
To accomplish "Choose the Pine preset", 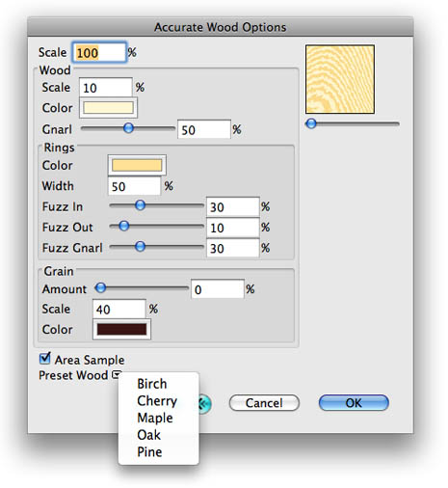I will point(149,451).
